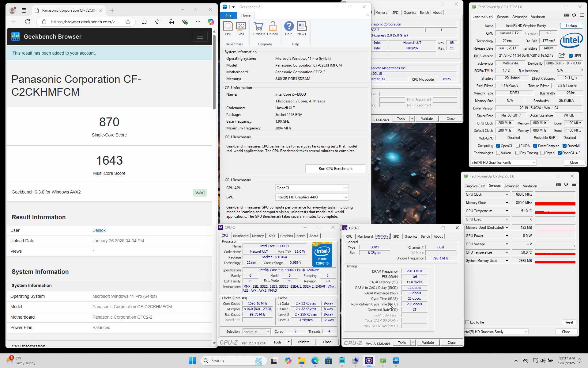Open File tab in Geekbench ribbon

228,15
